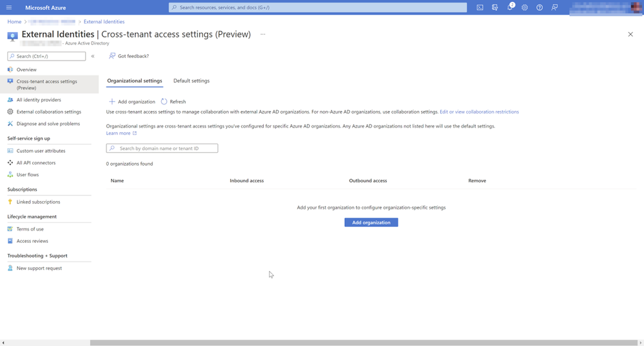
Task: Click the Name column header
Action: pyautogui.click(x=117, y=180)
